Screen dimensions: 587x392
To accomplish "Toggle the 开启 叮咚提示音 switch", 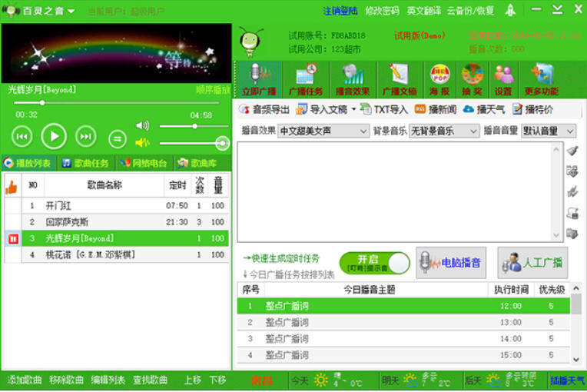I will (374, 263).
